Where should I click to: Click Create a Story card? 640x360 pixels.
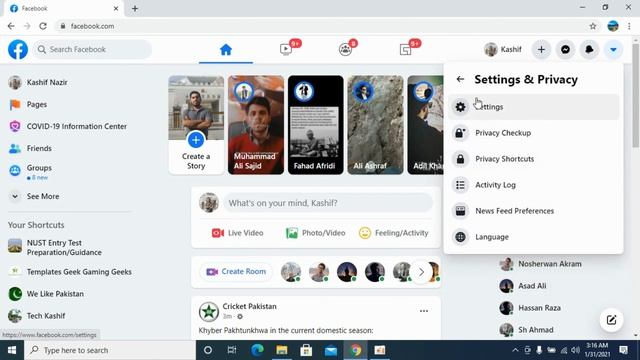point(196,125)
